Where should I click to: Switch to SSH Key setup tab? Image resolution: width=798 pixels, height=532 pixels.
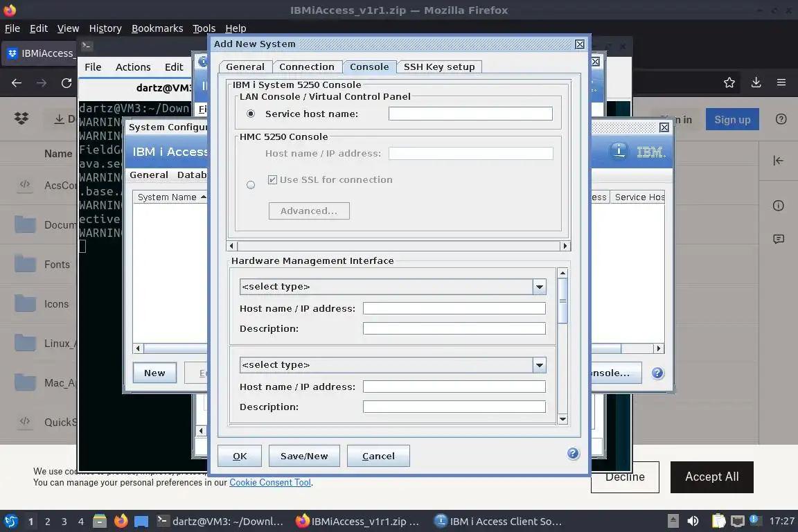tap(439, 66)
